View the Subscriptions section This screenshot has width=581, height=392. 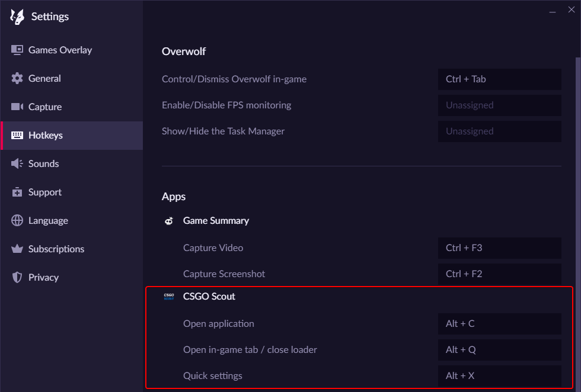pyautogui.click(x=72, y=249)
